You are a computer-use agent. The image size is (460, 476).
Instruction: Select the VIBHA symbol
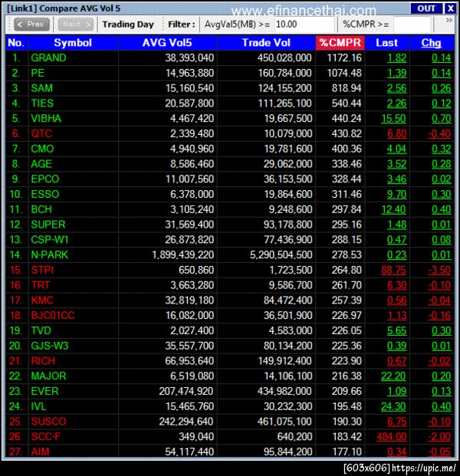click(46, 118)
